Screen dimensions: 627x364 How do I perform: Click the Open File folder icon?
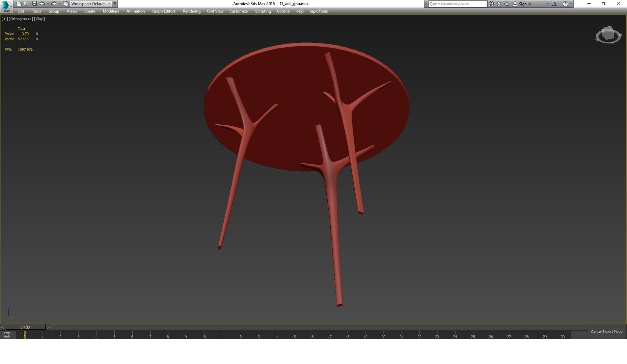pos(26,4)
